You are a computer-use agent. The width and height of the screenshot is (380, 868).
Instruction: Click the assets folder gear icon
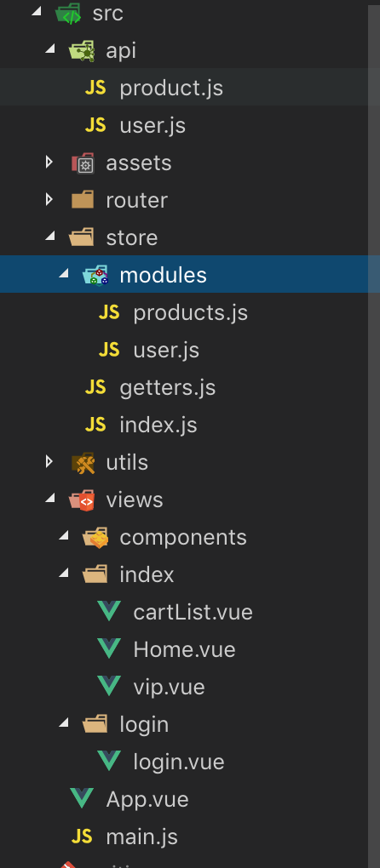coord(83,163)
